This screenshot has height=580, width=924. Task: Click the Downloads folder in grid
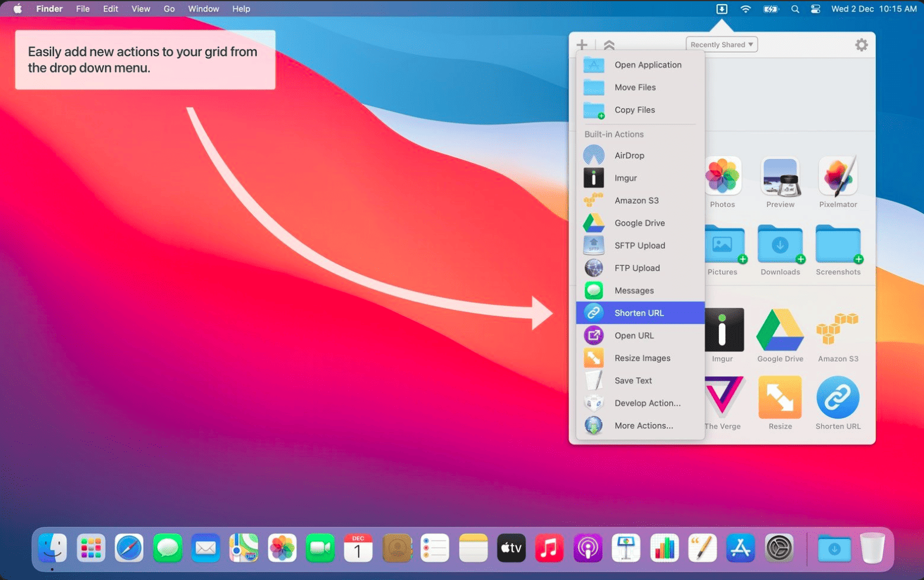pos(780,244)
